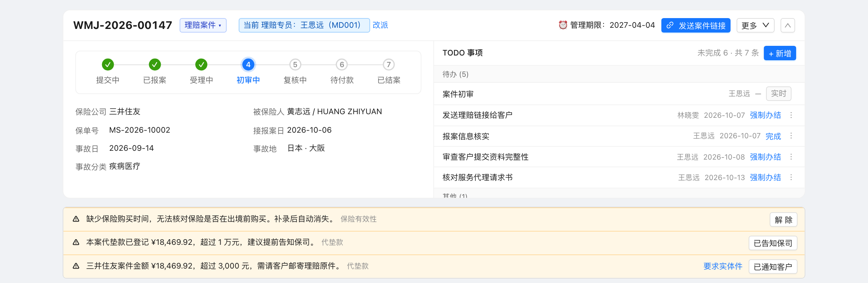Dismiss insurance purchase time alert with 解除
This screenshot has width=868, height=283.
[x=784, y=220]
